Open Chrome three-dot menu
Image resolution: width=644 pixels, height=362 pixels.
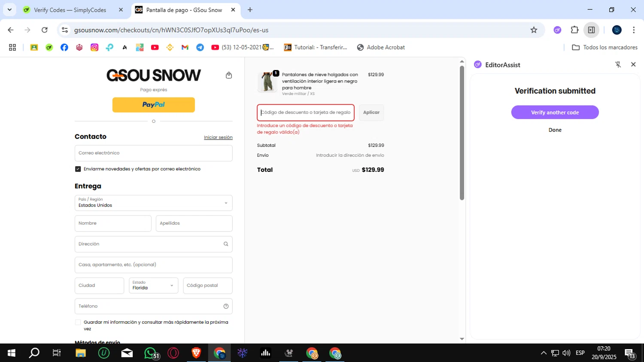click(634, 30)
